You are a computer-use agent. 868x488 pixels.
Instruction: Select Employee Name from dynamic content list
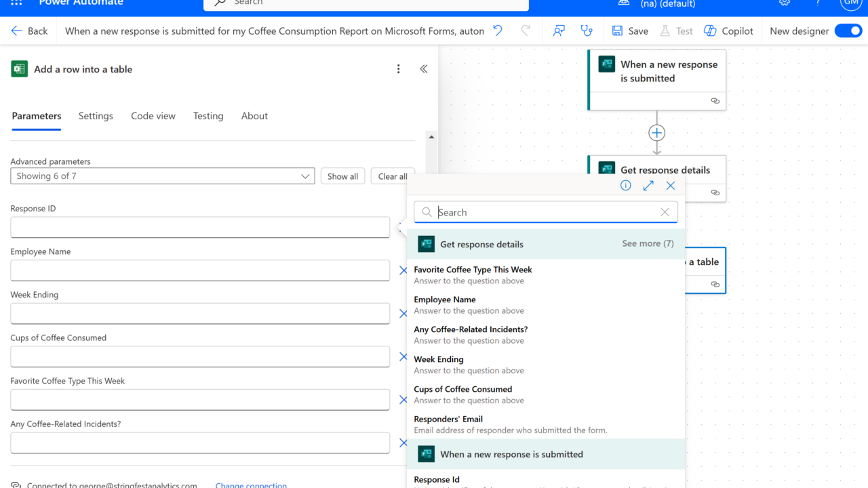click(445, 300)
